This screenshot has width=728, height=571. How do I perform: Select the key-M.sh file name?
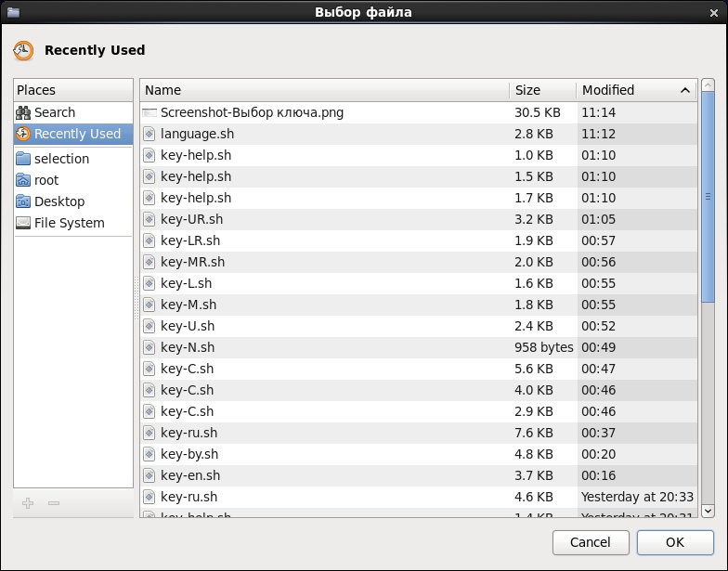point(188,305)
